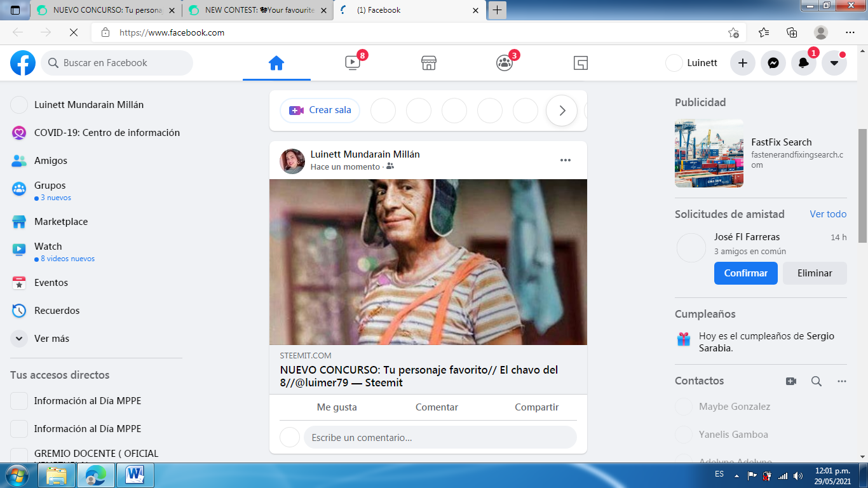Click the post author profile picture
This screenshot has width=868, height=488.
pyautogui.click(x=292, y=161)
